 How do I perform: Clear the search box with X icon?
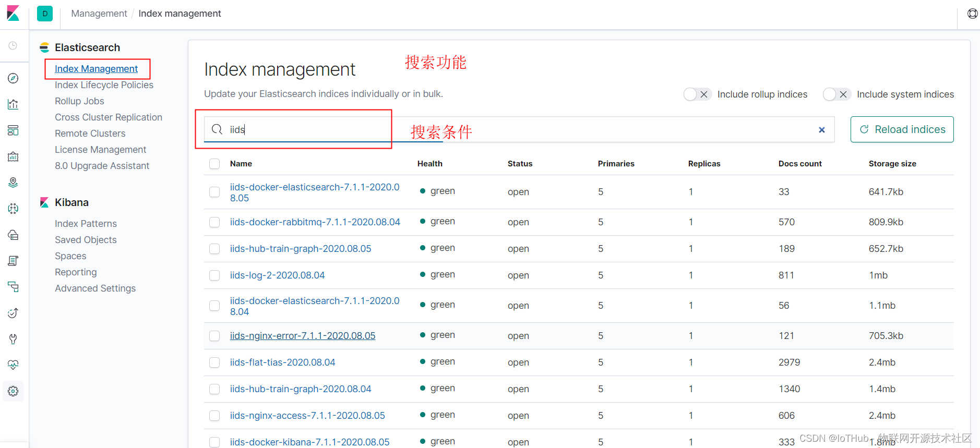point(822,130)
